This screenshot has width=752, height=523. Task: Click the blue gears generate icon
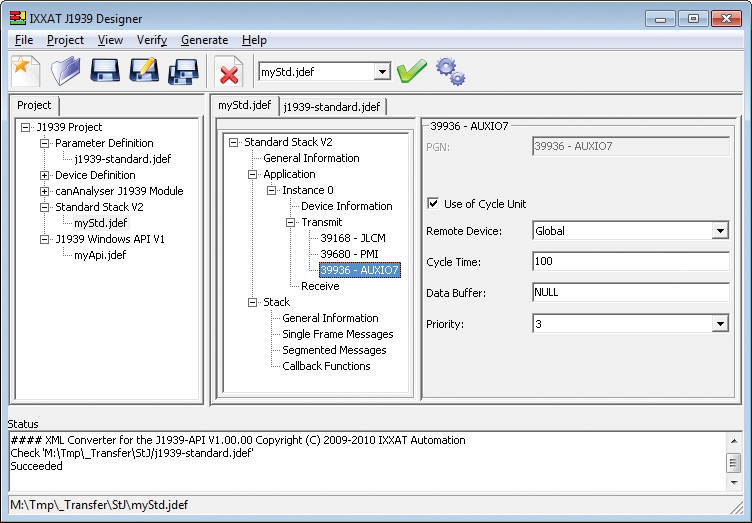450,72
